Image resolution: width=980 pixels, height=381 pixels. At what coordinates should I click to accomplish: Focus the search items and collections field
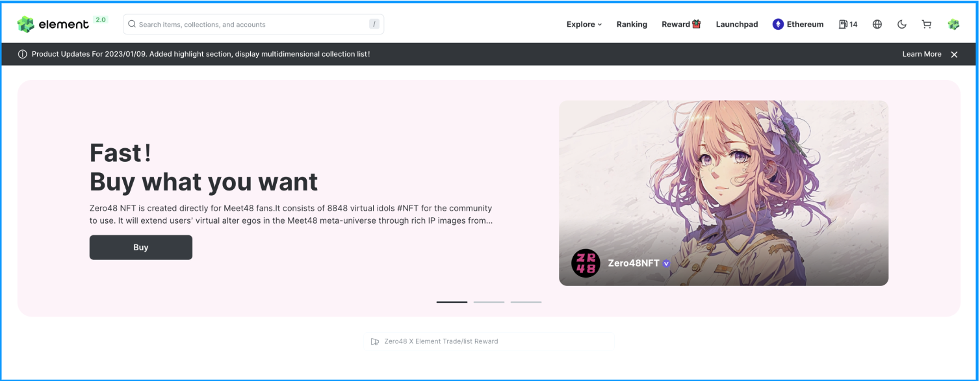253,24
